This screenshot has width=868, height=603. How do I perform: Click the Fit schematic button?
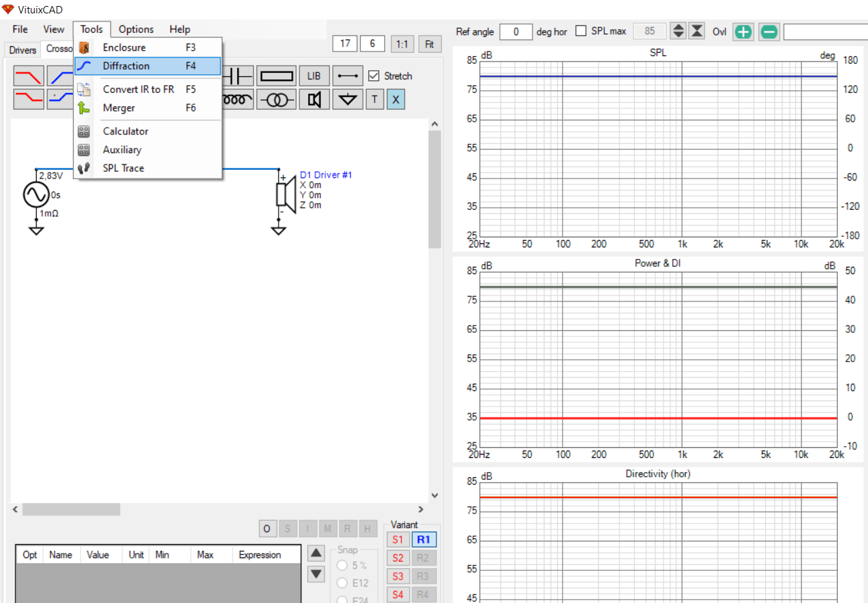click(x=430, y=44)
